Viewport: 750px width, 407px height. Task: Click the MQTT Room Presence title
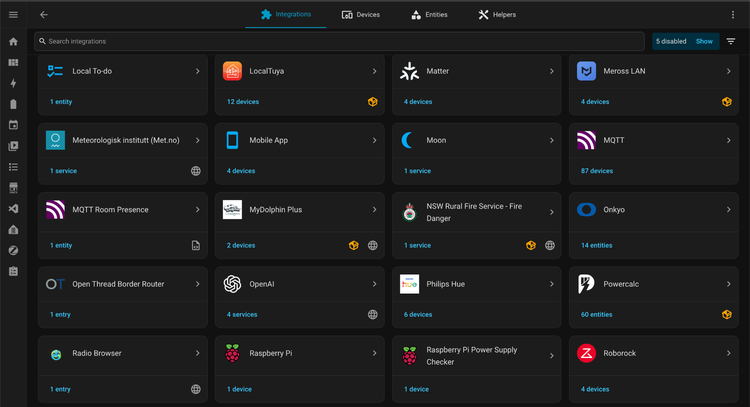tap(110, 209)
